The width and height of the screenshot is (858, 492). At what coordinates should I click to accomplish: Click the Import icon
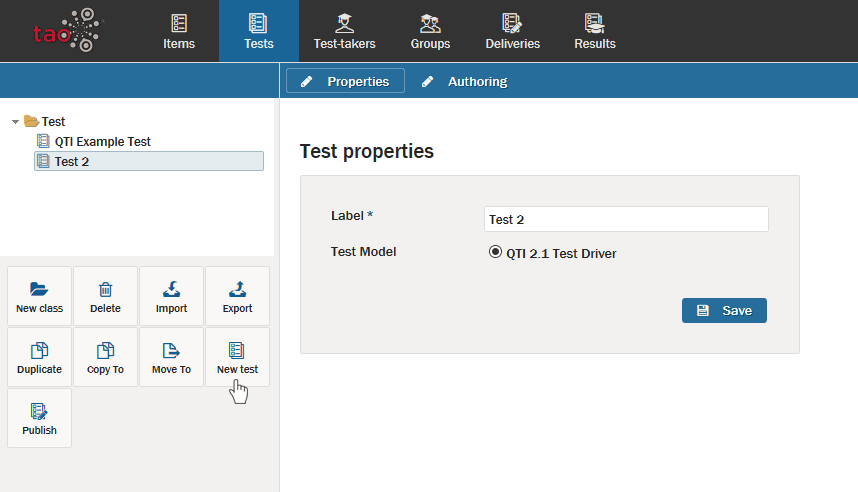click(x=171, y=289)
